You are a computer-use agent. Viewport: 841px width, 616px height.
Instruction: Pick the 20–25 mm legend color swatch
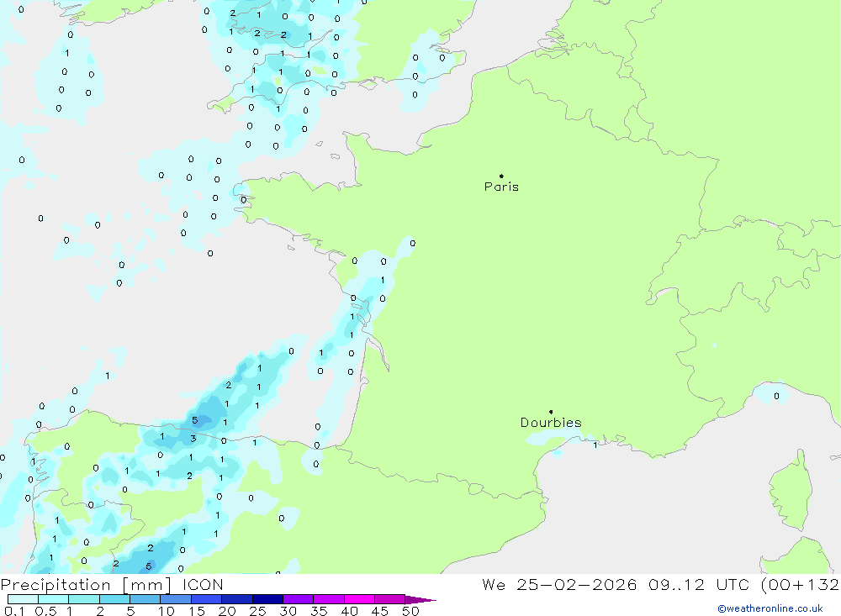tap(237, 599)
